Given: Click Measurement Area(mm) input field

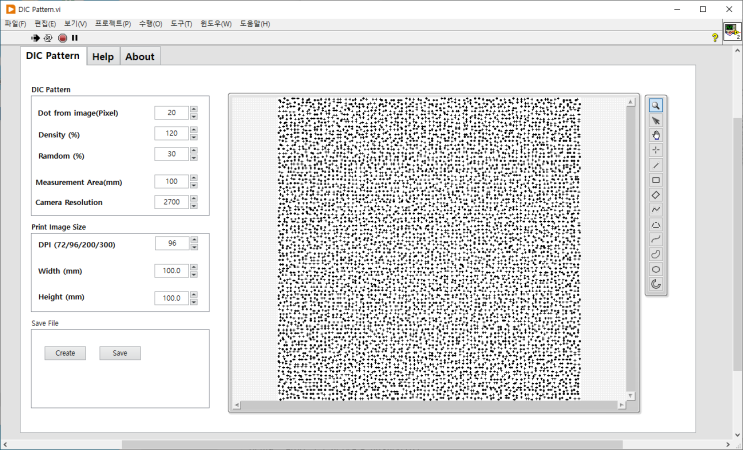Looking at the screenshot, I should [171, 181].
